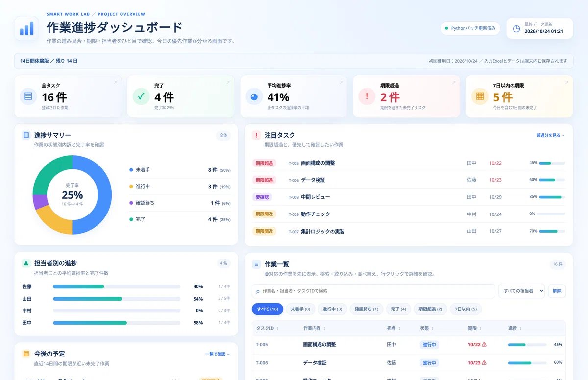Click the T-005 画面構成の調整 row in 注目タスク
The image size is (588, 380).
pos(409,163)
